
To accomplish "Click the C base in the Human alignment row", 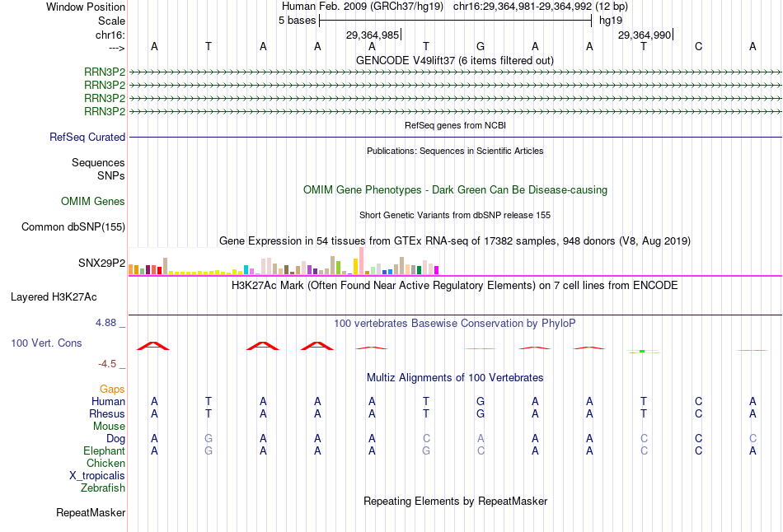I will click(x=698, y=401).
